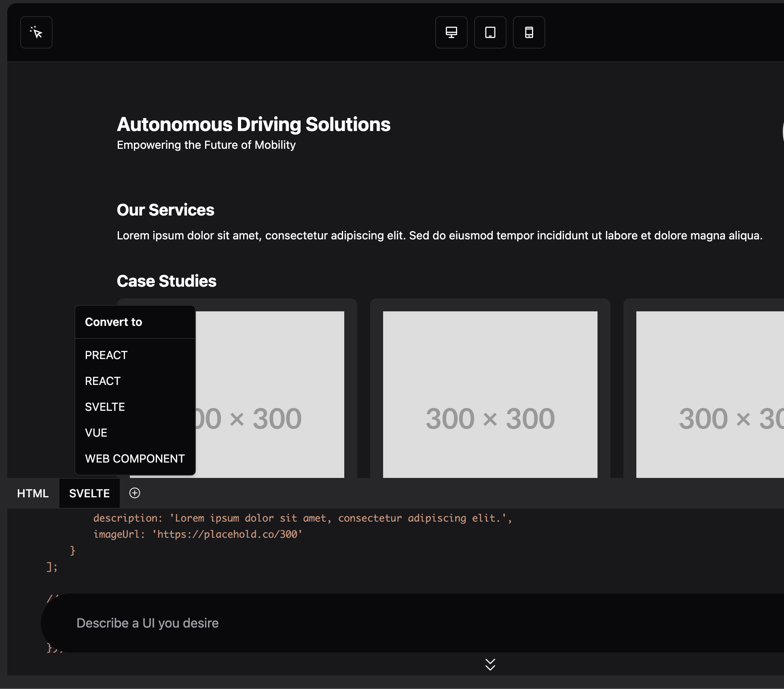Viewport: 784px width, 689px height.
Task: Pick WEB COMPONENT conversion option
Action: tap(135, 459)
